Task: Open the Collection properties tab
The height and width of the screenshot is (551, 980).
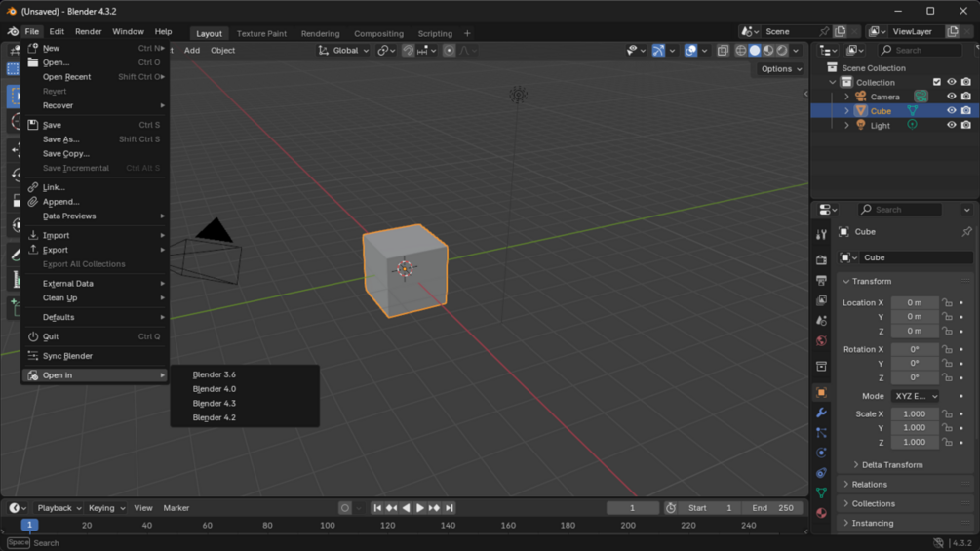Action: click(x=821, y=367)
